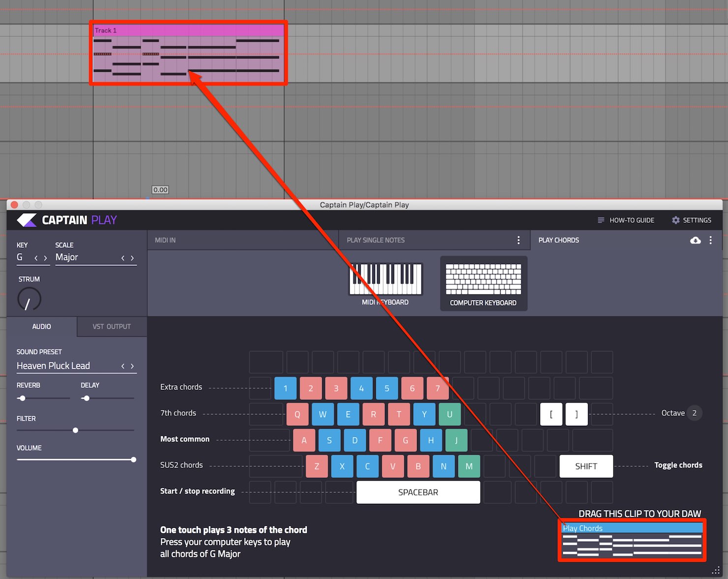Image resolution: width=728 pixels, height=579 pixels.
Task: Click the SUS2 chord key V
Action: click(393, 466)
